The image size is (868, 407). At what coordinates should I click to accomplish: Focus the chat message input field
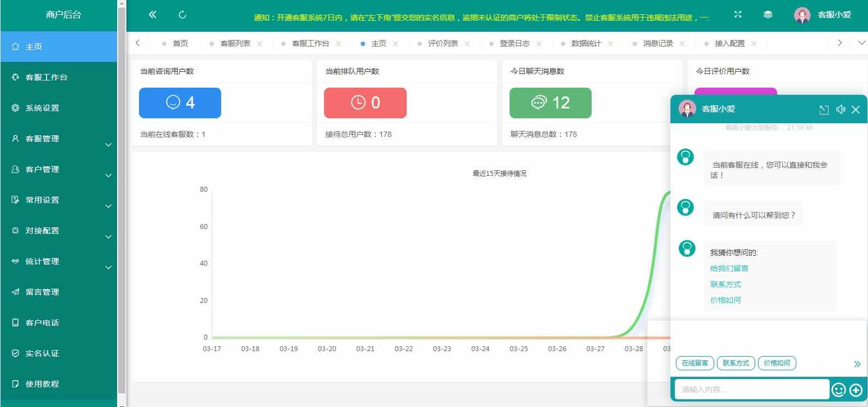coord(752,389)
